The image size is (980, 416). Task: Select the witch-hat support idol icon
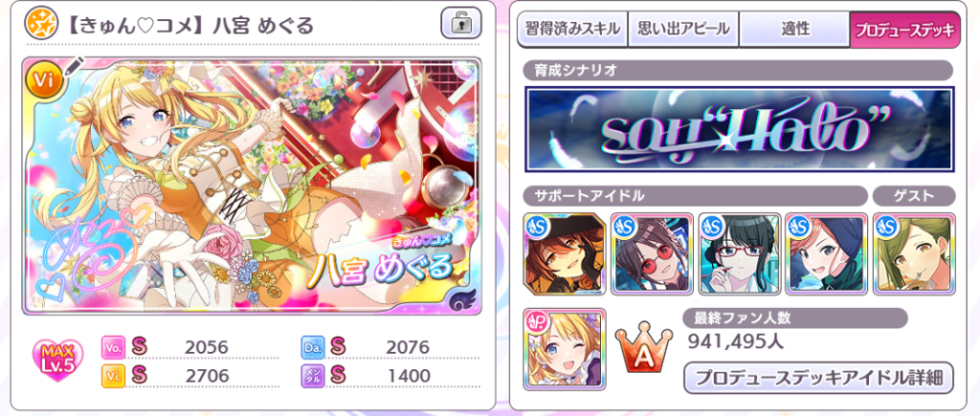pyautogui.click(x=565, y=253)
